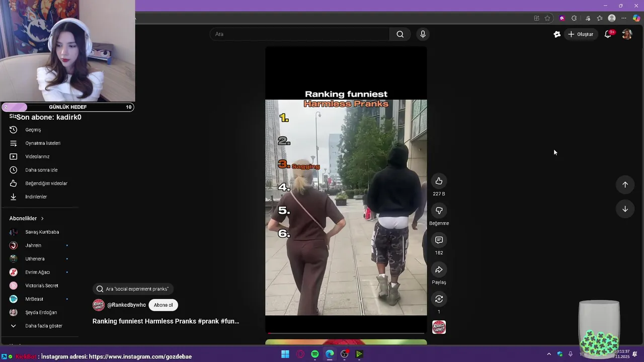Open the YouTube account avatar menu

pos(627,34)
